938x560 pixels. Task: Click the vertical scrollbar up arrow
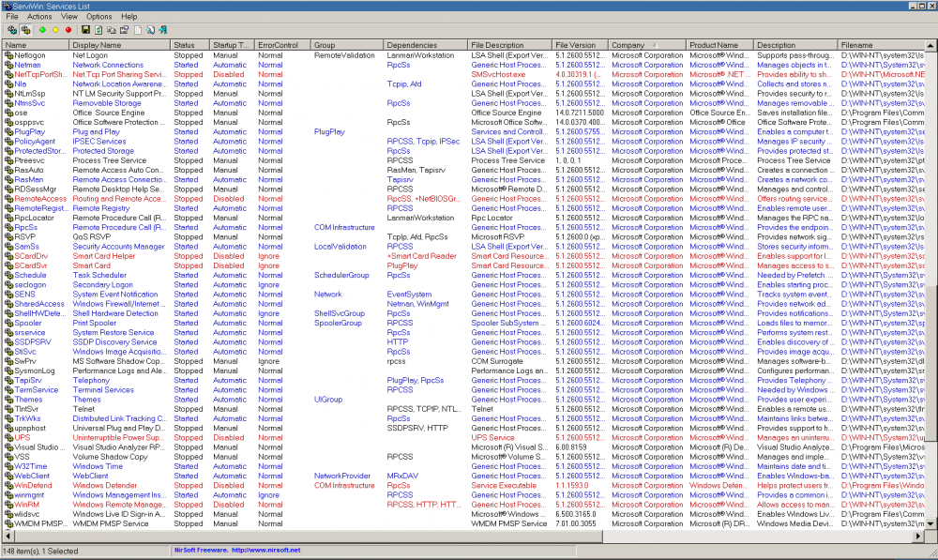932,45
